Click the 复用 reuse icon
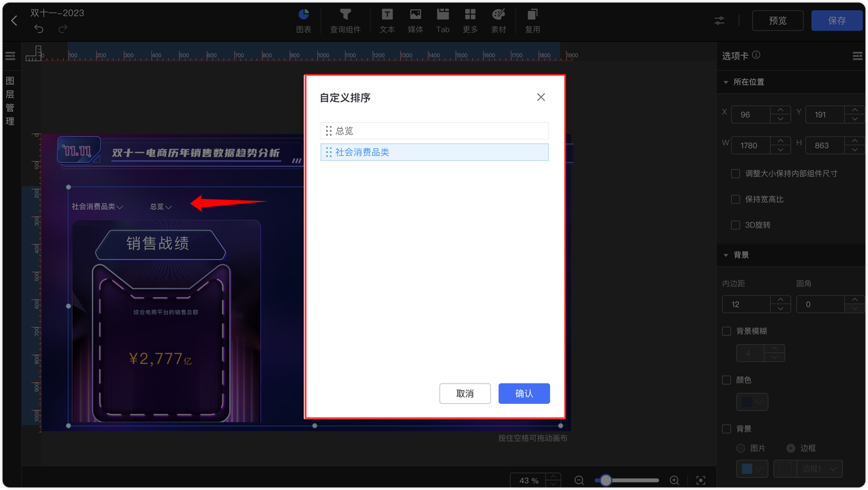868x490 pixels. coord(532,20)
